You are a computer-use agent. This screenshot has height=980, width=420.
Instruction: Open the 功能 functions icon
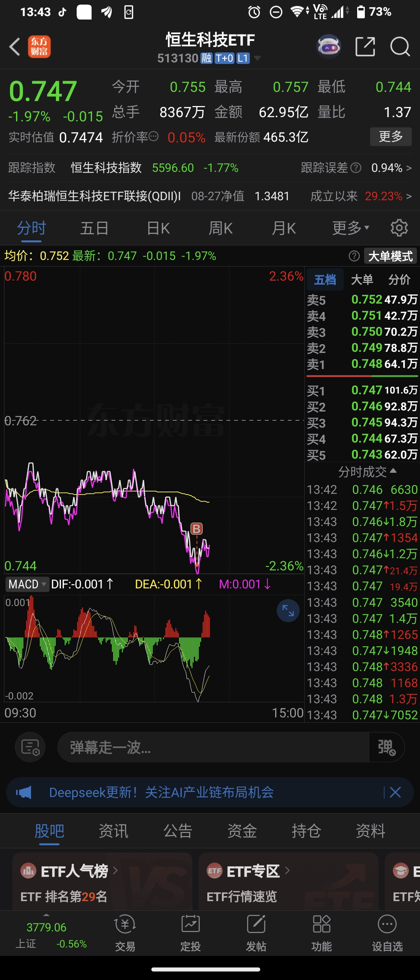click(x=322, y=933)
